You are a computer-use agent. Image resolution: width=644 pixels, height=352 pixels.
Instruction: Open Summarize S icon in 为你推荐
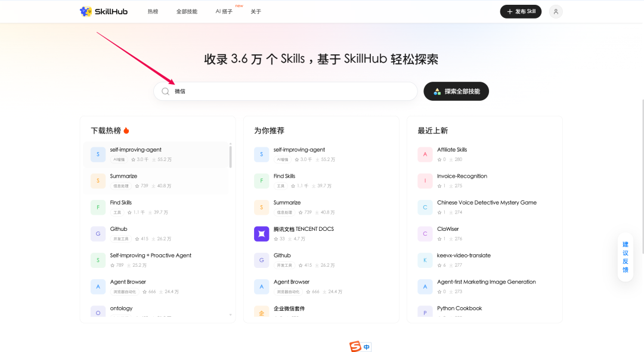[261, 208]
